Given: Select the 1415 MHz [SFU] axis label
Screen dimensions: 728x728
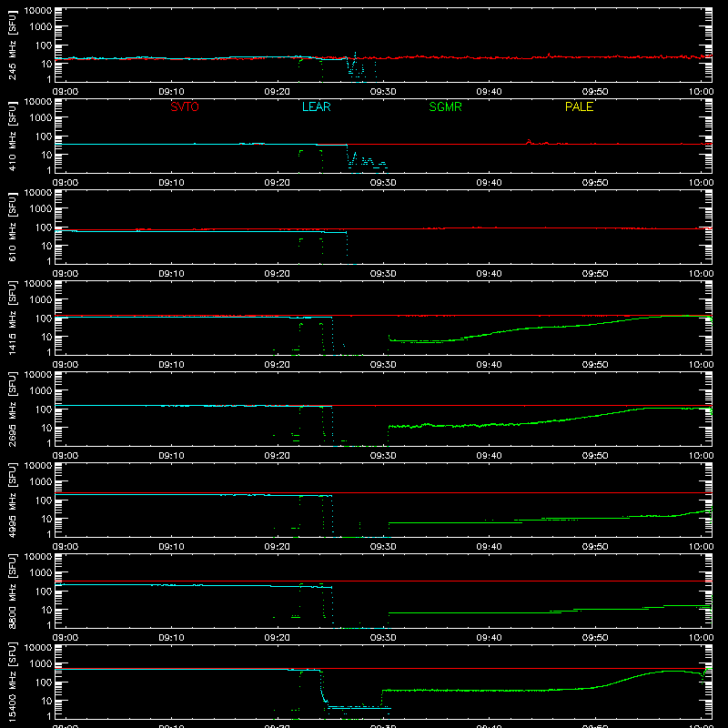Looking at the screenshot, I should 12,318.
